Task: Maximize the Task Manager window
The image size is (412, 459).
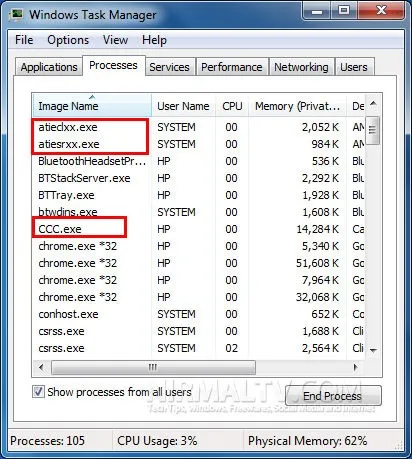Action: tap(344, 11)
